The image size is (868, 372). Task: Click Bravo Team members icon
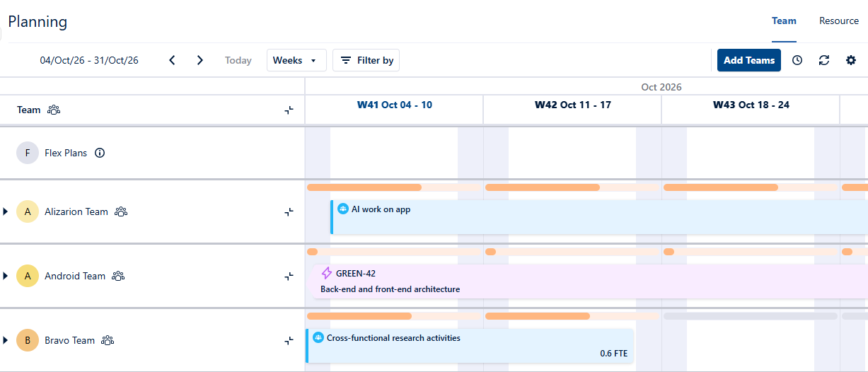click(x=108, y=340)
